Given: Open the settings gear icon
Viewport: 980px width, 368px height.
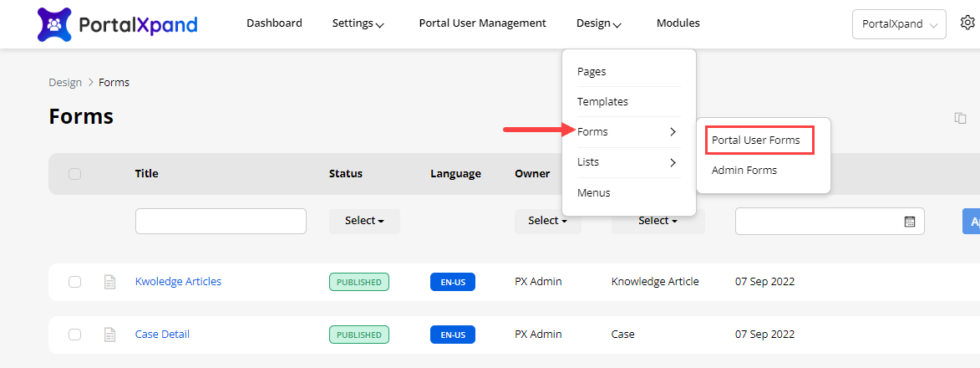Looking at the screenshot, I should click(967, 23).
